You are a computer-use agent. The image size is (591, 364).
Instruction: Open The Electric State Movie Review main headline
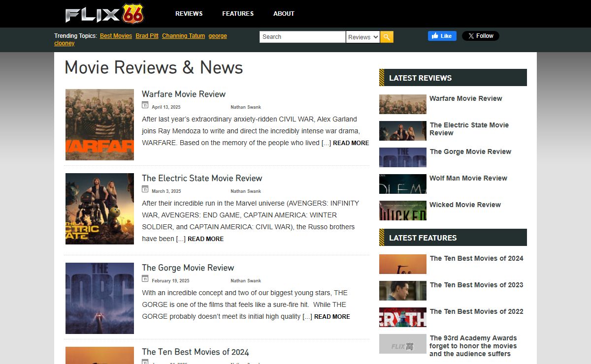202,178
